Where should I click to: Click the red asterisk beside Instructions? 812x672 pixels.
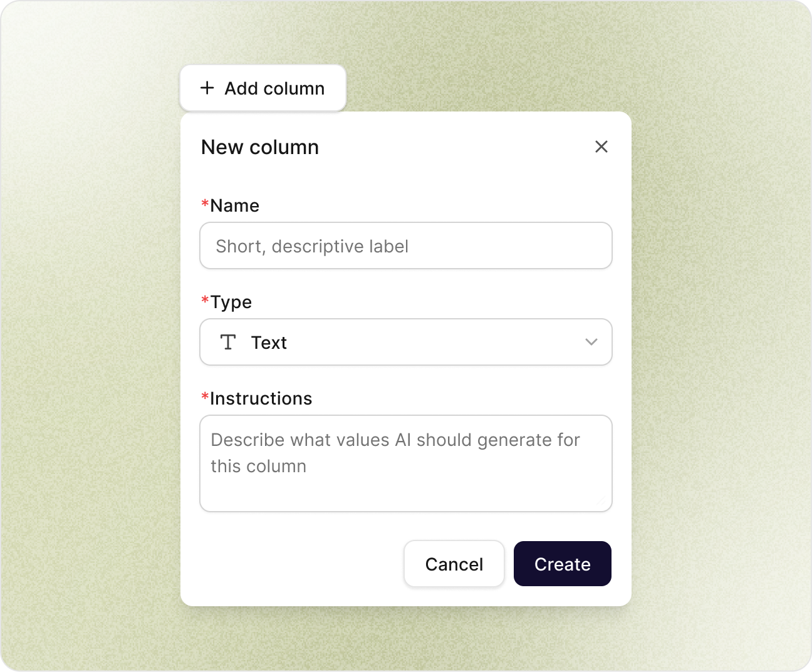pos(205,397)
